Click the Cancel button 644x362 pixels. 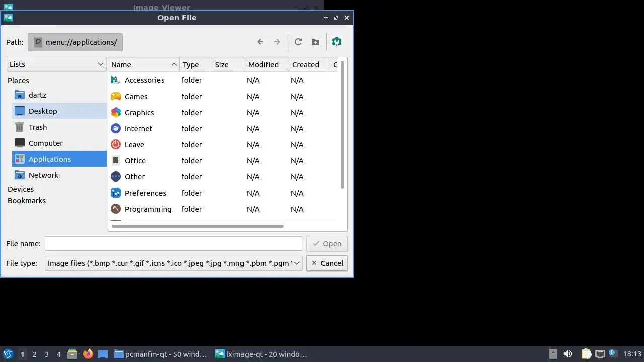tap(327, 263)
